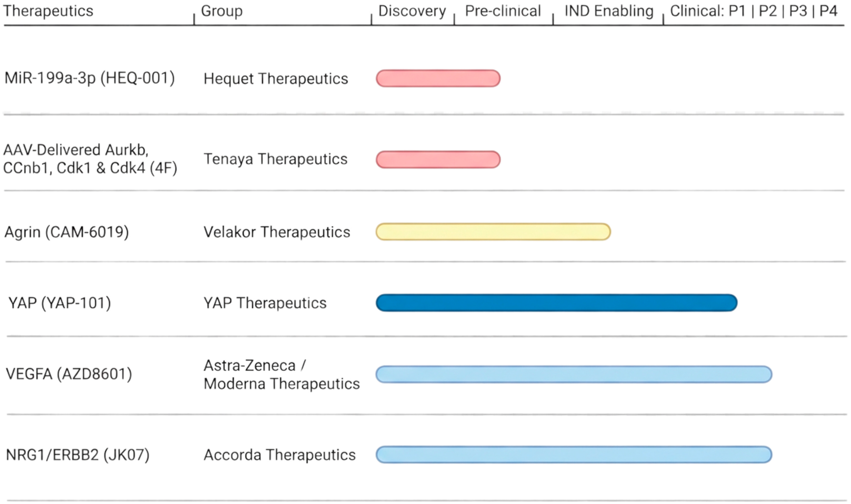Screen dimensions: 851x504
Task: Click the IND Enabling stage header
Action: [x=609, y=11]
